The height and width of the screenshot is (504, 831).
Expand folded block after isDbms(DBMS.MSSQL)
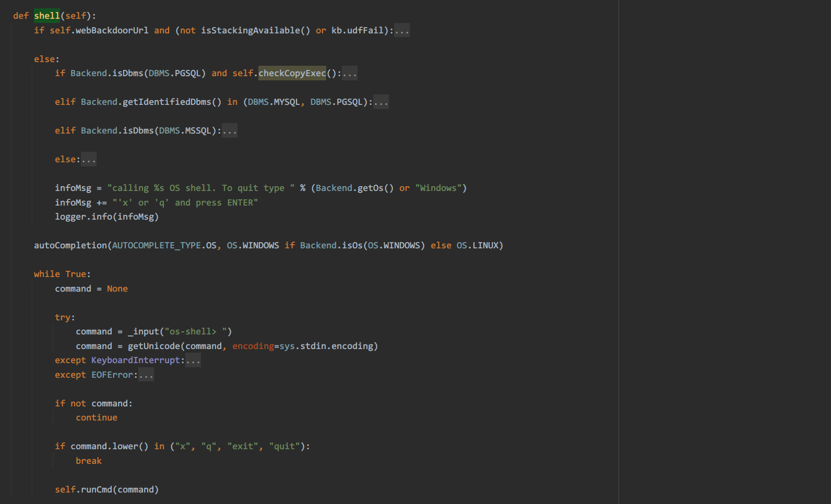[x=230, y=130]
